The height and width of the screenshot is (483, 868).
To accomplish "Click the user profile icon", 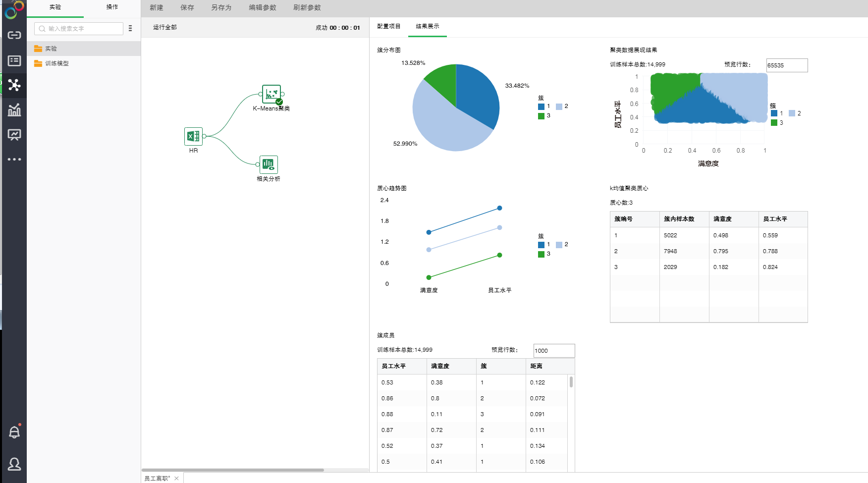I will (14, 464).
